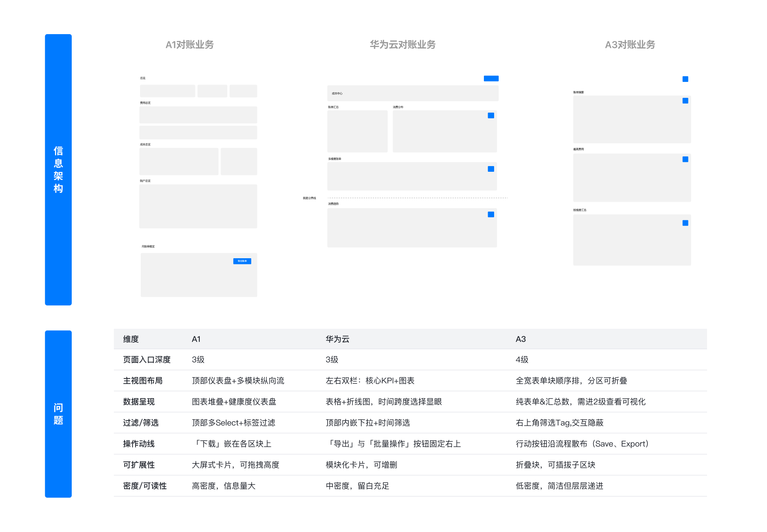Click the blue square in 消费分布 card
This screenshot has width=767, height=532.
pyautogui.click(x=491, y=115)
